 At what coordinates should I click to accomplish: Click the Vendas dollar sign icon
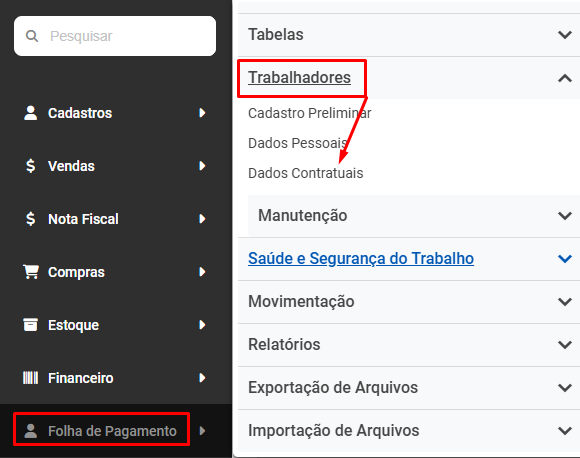point(31,166)
